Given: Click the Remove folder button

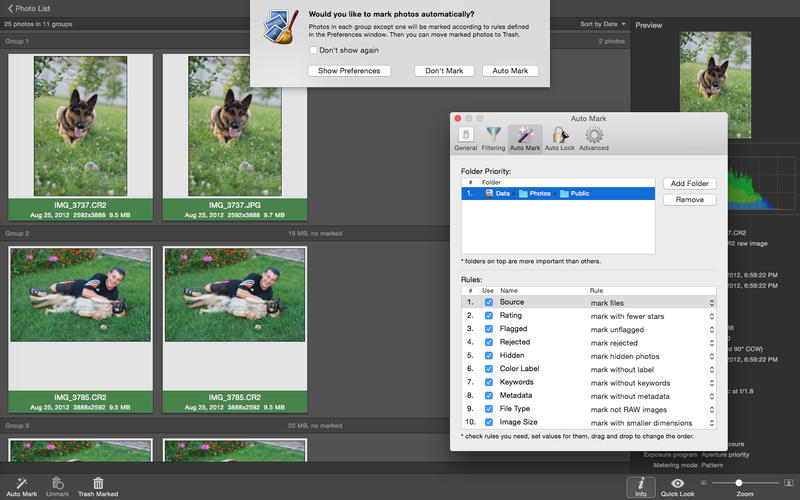Looking at the screenshot, I should click(690, 199).
